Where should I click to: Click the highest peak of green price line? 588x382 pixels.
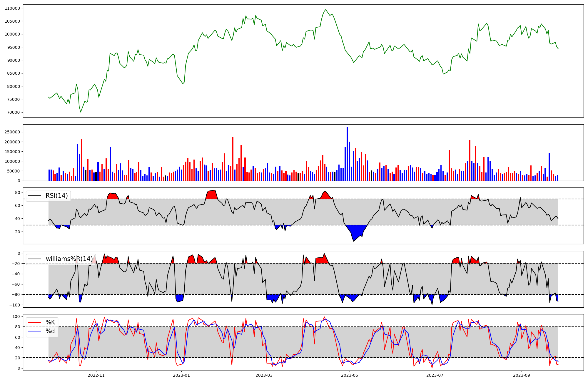(325, 10)
